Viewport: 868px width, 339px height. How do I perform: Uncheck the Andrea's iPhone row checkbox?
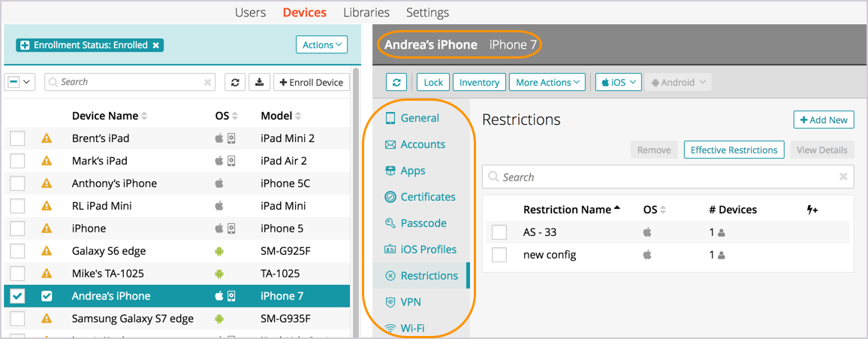tap(17, 296)
